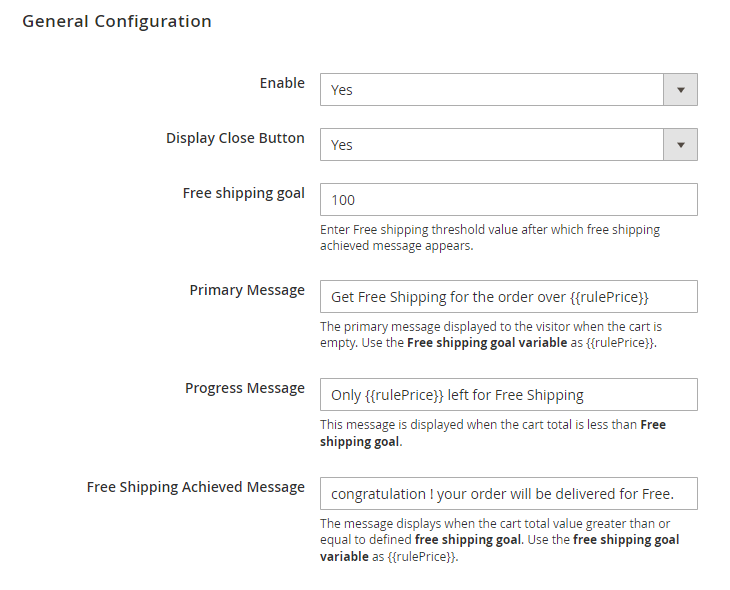Click the value 100 in the goal field
Viewport: 730px width, 590px height.
[344, 200]
